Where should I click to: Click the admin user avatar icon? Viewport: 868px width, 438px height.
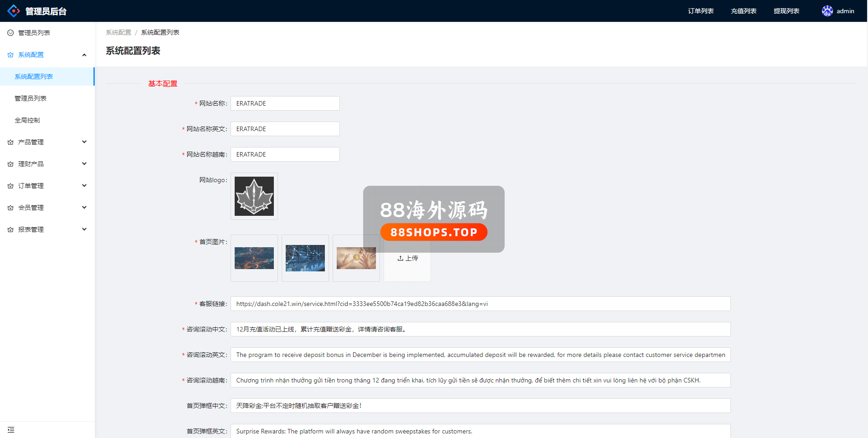pos(827,11)
